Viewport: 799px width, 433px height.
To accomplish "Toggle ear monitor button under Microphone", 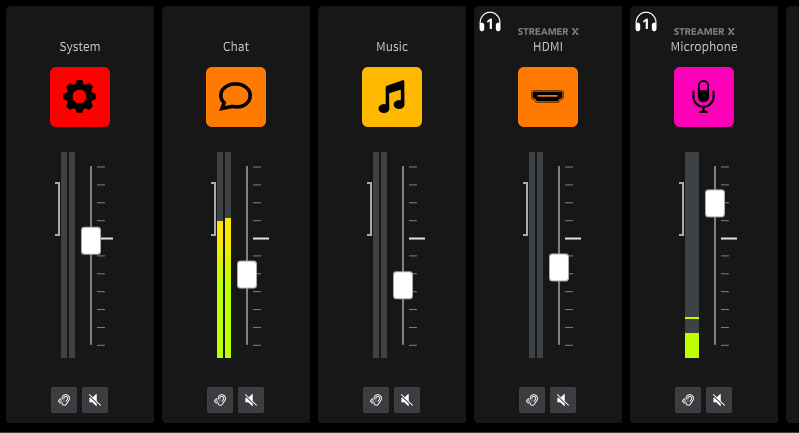I will (688, 400).
